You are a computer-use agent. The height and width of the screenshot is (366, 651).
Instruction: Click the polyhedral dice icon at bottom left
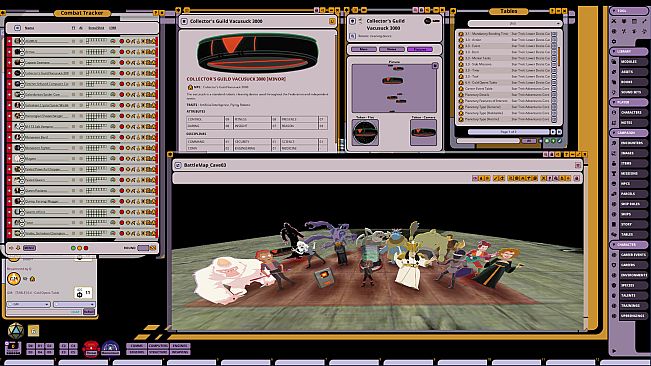coord(16,331)
